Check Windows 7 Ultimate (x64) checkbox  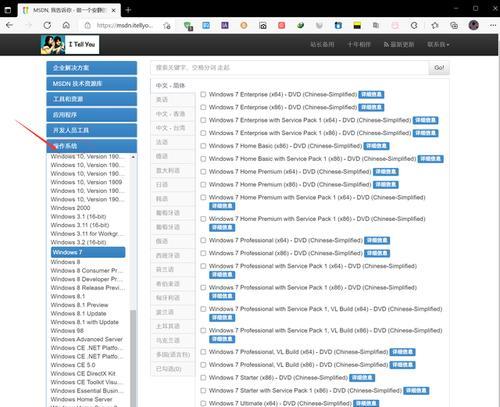coord(203,403)
